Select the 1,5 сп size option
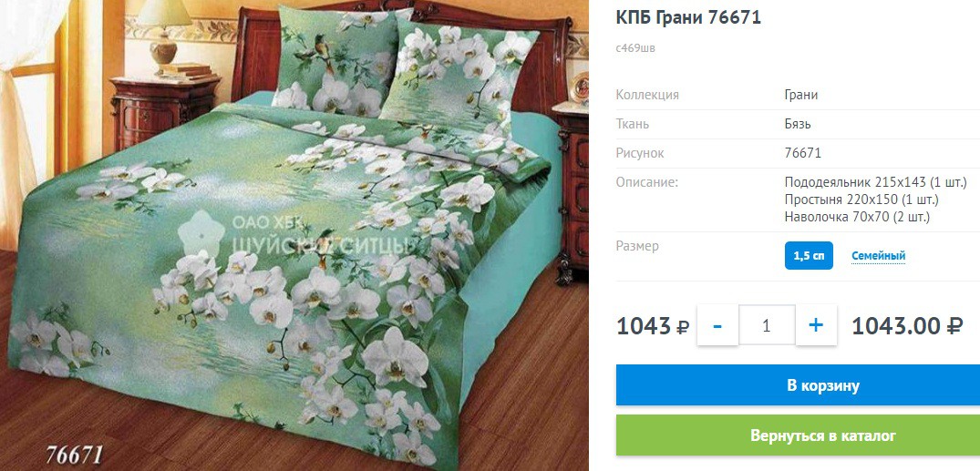The image size is (980, 471). tap(809, 255)
